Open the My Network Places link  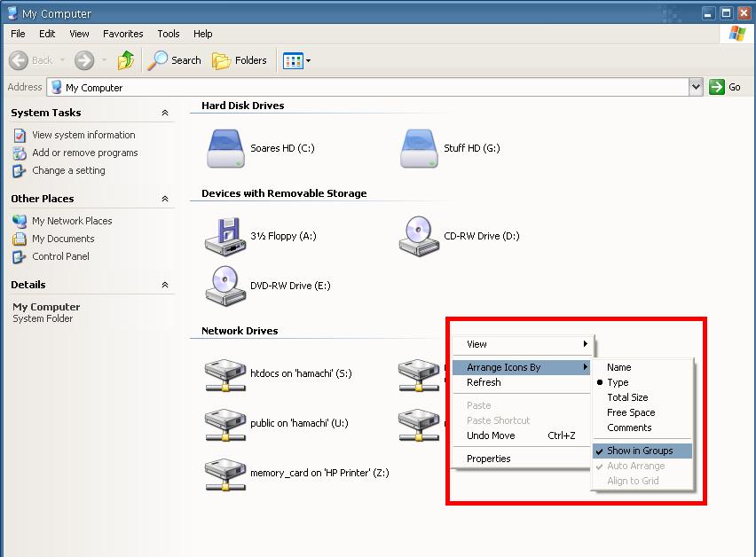click(72, 221)
